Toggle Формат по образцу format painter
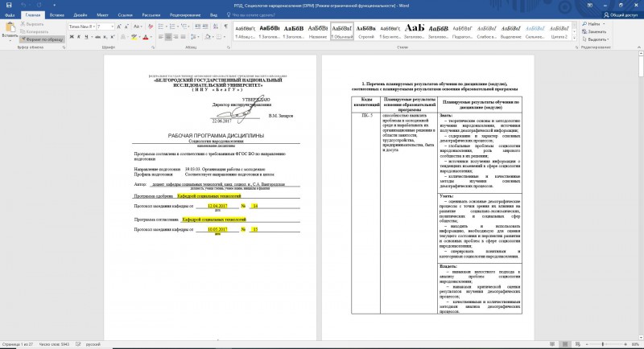The width and height of the screenshot is (644, 349). tap(42, 39)
